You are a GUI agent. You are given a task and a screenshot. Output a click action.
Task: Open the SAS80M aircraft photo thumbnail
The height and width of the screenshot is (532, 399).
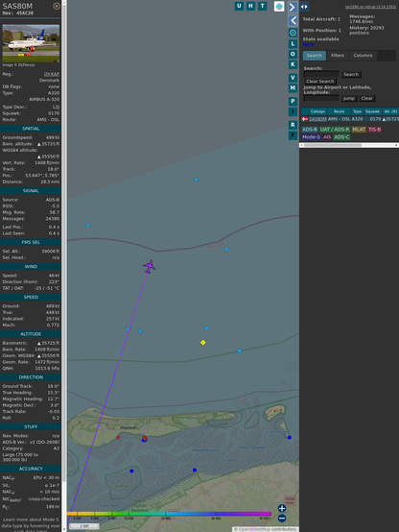(31, 43)
